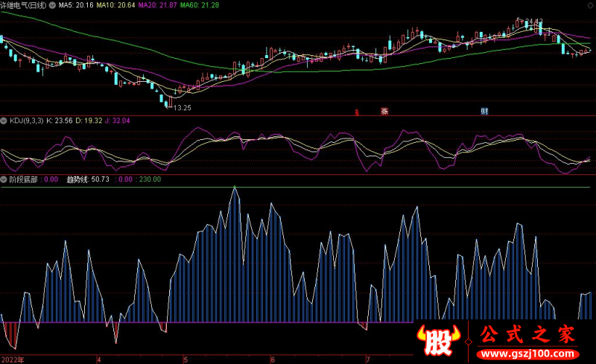Click the red $ dividend marker
Screen dimensions: 596x364
tap(357, 112)
